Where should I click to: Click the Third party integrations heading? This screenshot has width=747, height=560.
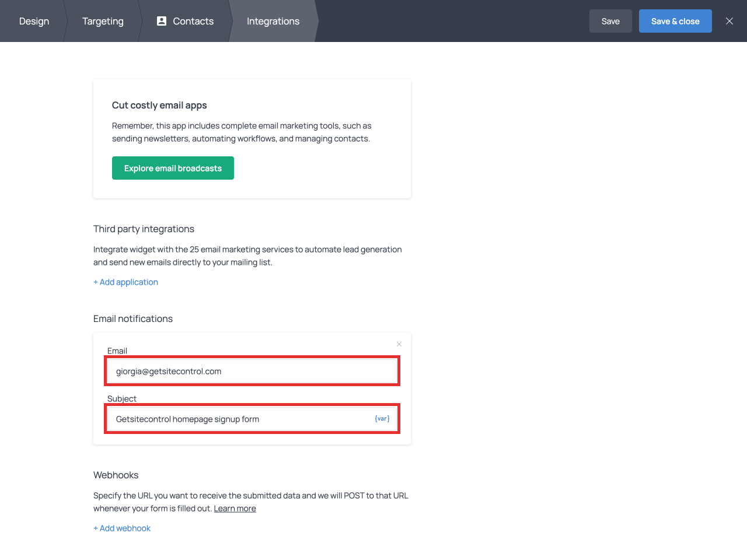[144, 229]
